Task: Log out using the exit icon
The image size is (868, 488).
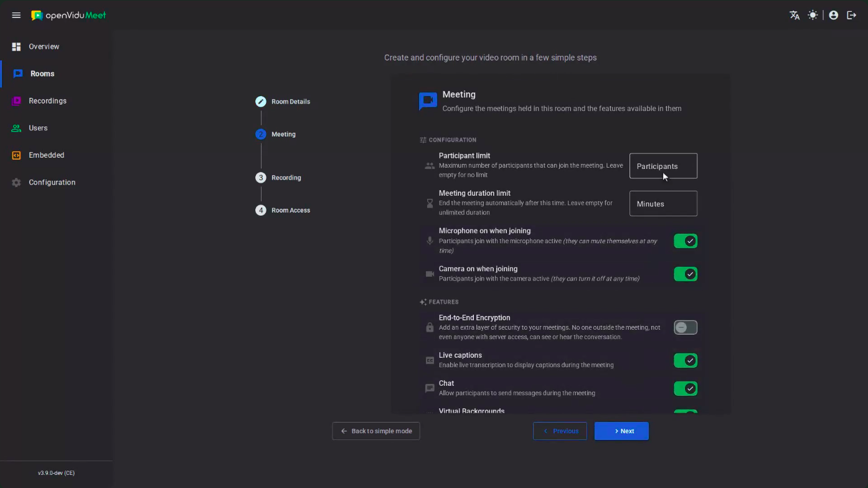Action: point(852,15)
